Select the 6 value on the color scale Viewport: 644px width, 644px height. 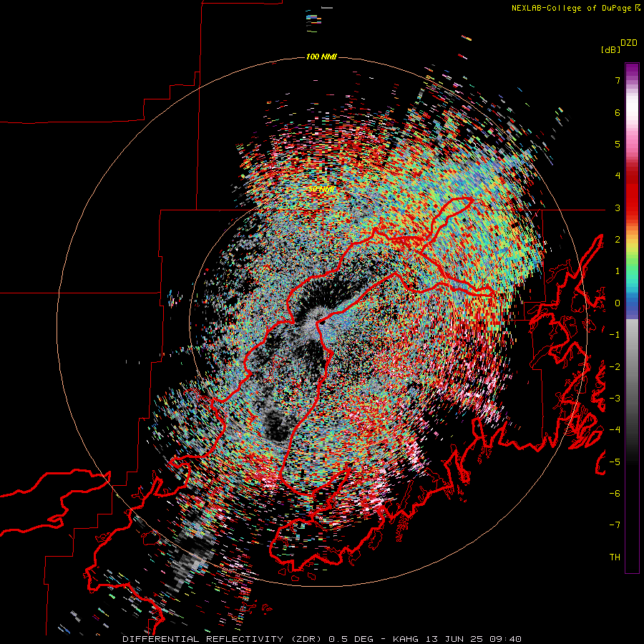(x=618, y=112)
